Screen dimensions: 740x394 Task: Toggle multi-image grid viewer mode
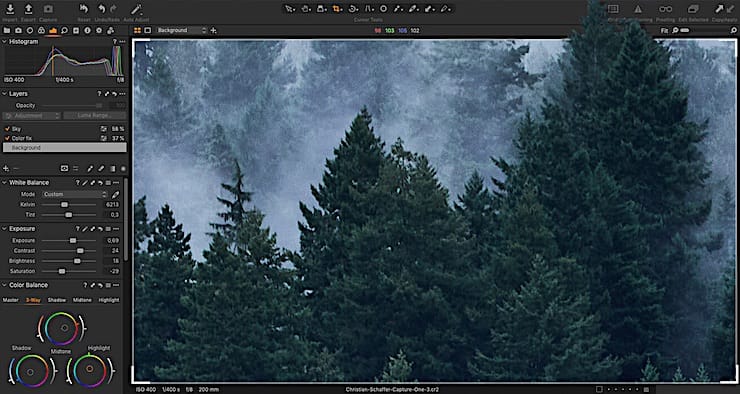coord(137,30)
